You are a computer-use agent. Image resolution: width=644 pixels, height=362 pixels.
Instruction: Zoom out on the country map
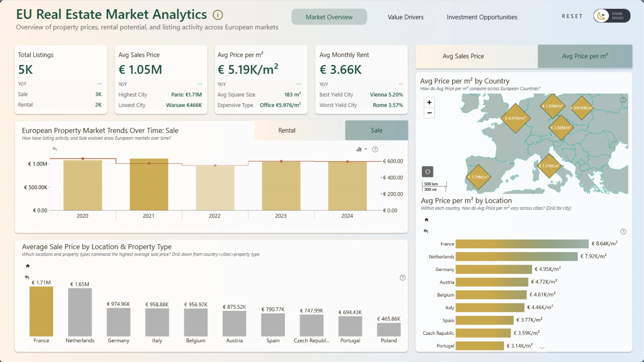point(429,113)
